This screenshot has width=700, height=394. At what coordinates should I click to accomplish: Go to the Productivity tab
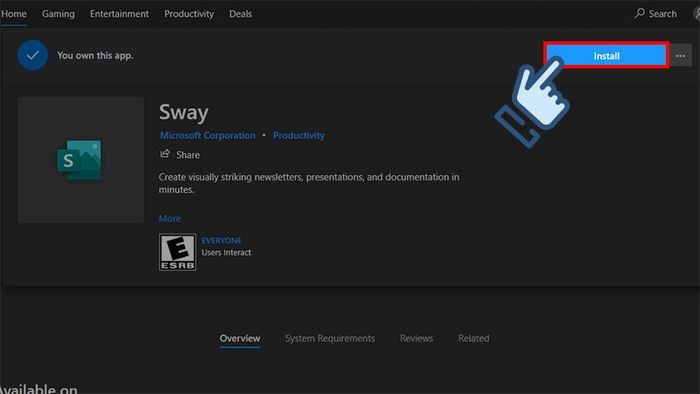[x=189, y=14]
